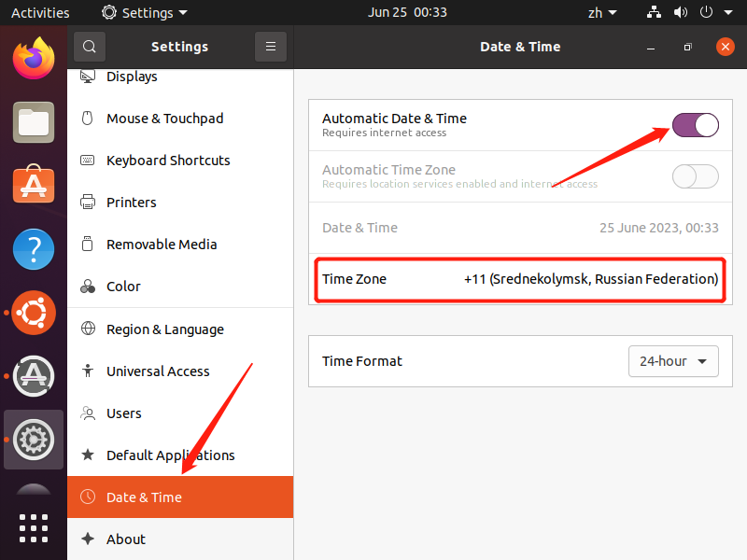Launch Firefox from the dock
Screen dimensions: 747x560
click(x=34, y=58)
